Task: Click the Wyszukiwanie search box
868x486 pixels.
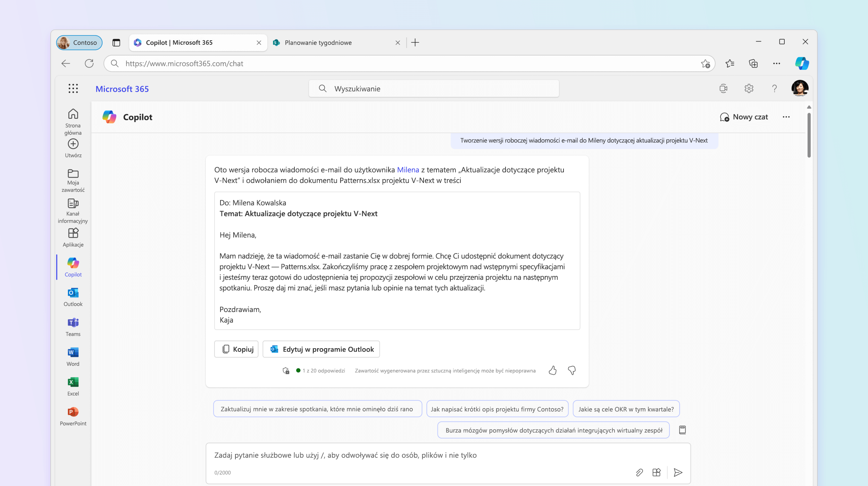Action: 434,89
